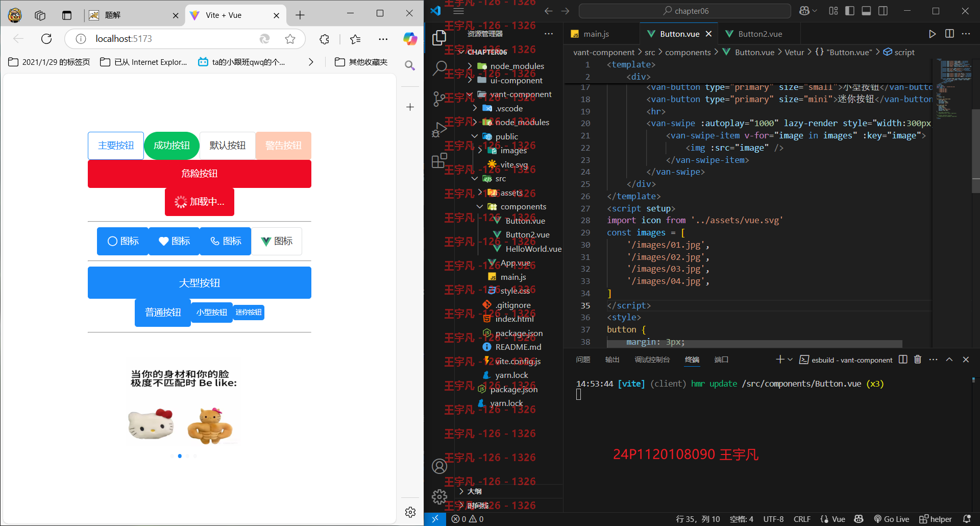Toggle primary side bar visibility

tap(850, 11)
